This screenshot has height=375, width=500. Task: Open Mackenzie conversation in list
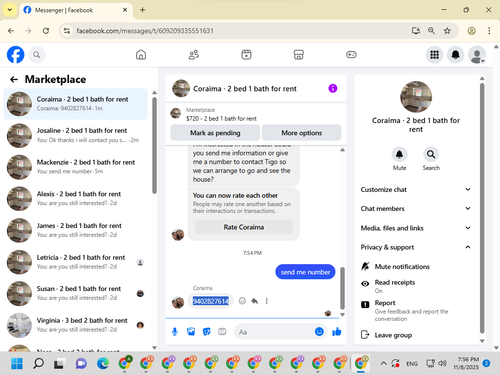(76, 167)
